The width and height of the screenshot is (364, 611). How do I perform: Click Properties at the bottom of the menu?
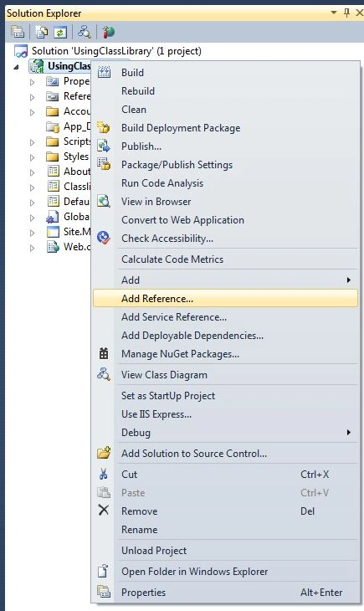point(225,593)
